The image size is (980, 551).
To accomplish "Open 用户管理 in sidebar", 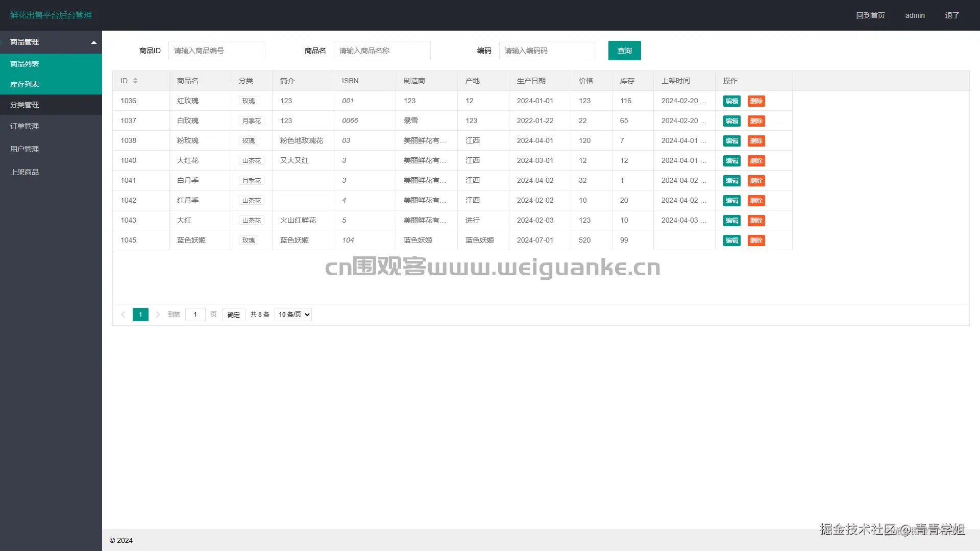I will 51,149.
